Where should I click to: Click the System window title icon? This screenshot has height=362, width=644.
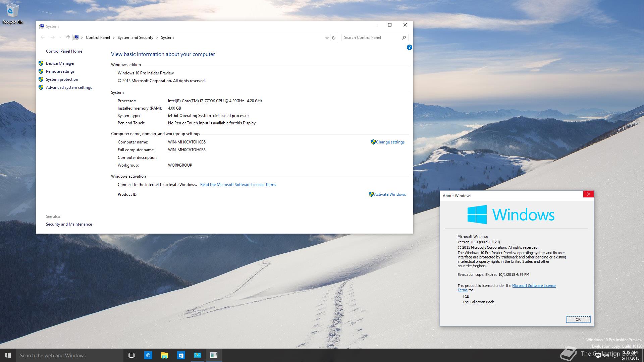(42, 26)
